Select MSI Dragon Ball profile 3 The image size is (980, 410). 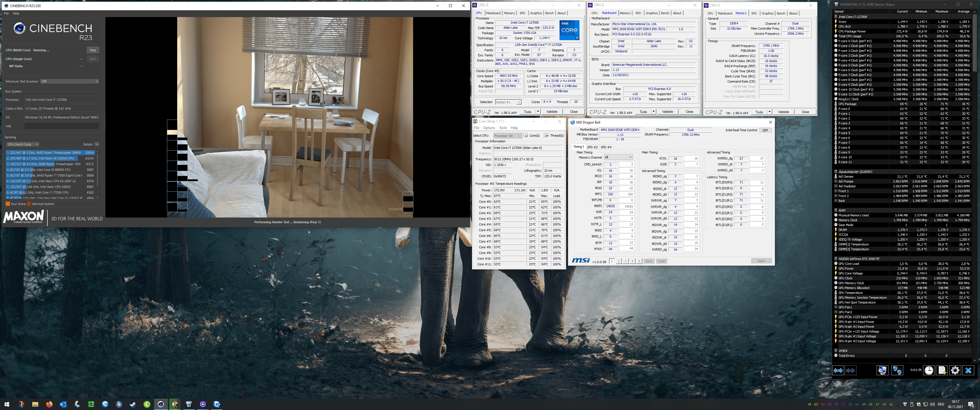625,261
